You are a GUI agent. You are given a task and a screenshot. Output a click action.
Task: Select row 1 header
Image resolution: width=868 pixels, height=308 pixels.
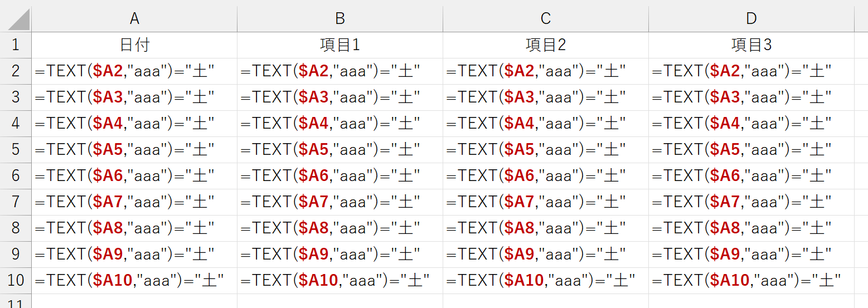click(x=16, y=45)
